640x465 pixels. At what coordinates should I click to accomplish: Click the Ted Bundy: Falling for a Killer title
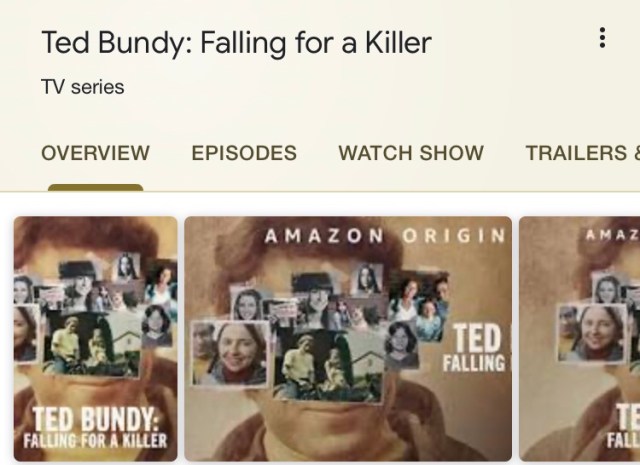(237, 43)
